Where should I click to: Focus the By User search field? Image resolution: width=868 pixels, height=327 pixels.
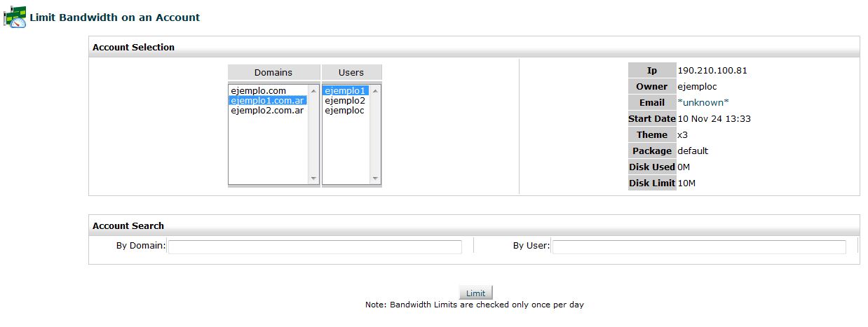[699, 246]
